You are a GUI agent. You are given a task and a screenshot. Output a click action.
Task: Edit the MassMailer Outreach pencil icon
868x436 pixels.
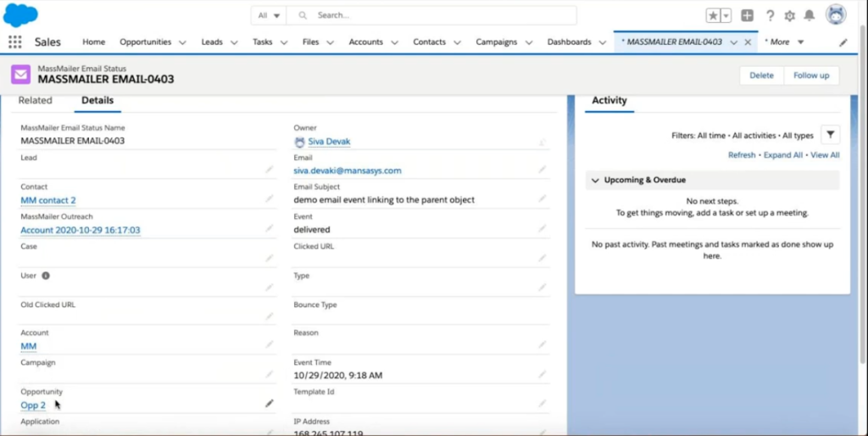coord(269,228)
